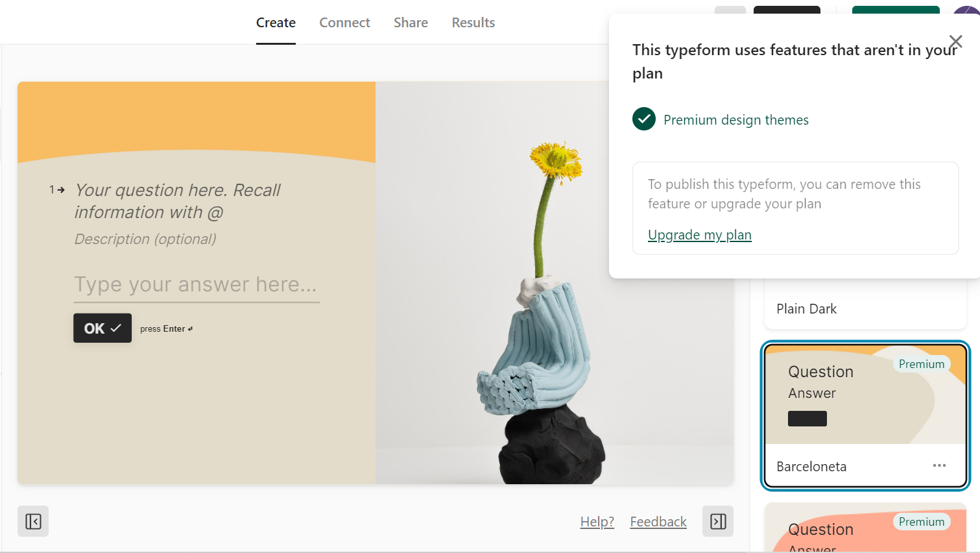
Task: Go to the Results tab
Action: pos(473,23)
